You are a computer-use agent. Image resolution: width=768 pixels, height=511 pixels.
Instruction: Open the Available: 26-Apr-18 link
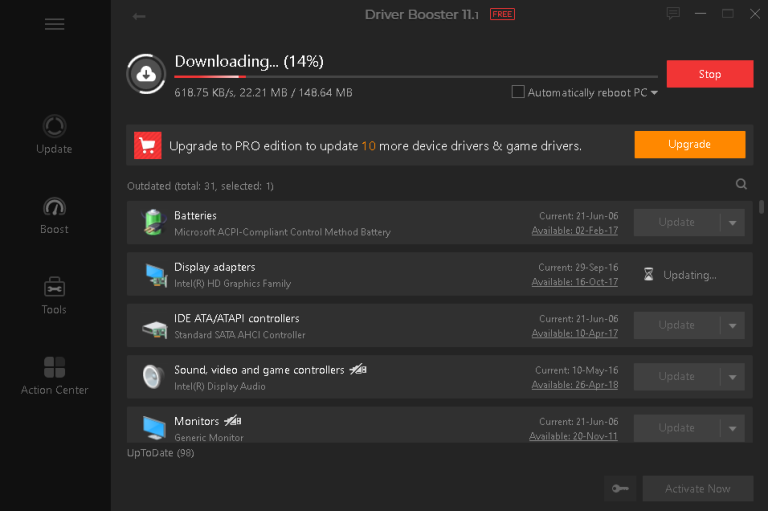pyautogui.click(x=575, y=385)
